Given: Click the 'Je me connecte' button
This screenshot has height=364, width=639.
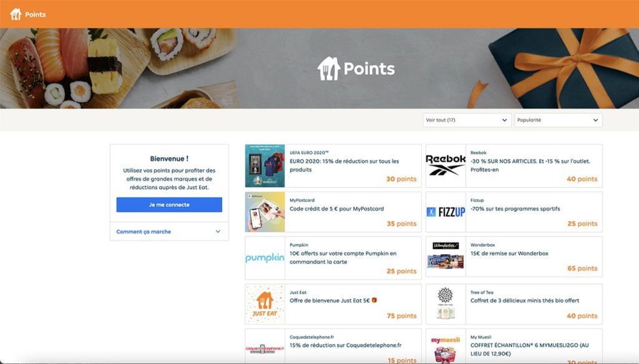Looking at the screenshot, I should [169, 205].
